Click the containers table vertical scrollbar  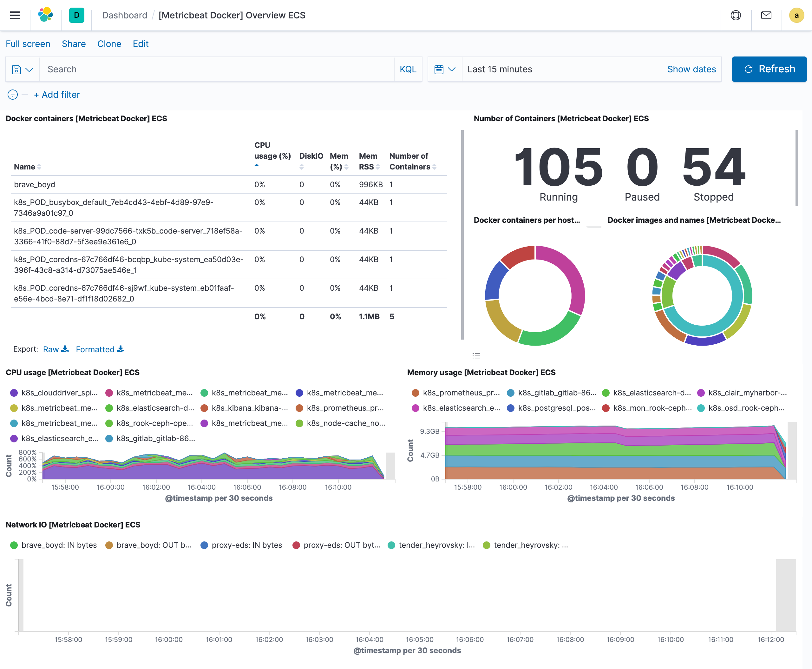(463, 235)
